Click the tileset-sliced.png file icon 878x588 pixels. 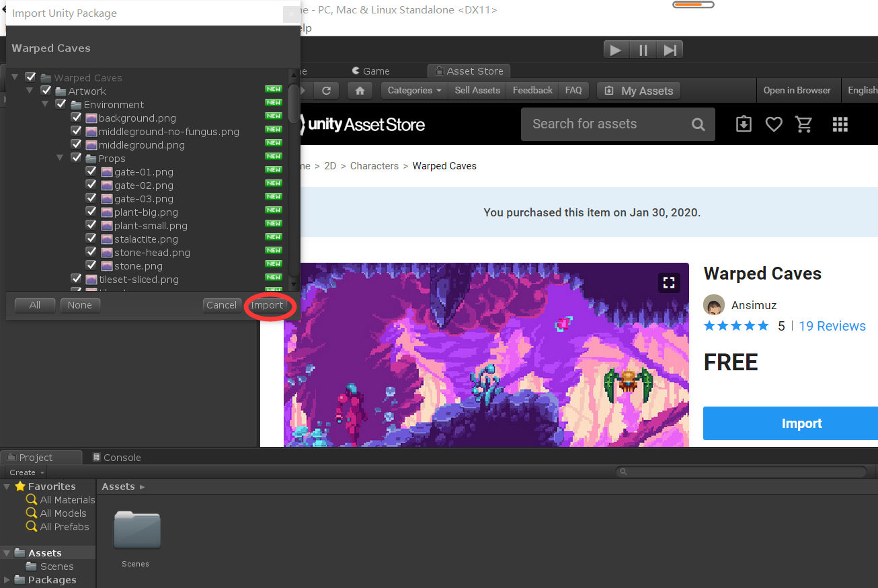point(92,280)
